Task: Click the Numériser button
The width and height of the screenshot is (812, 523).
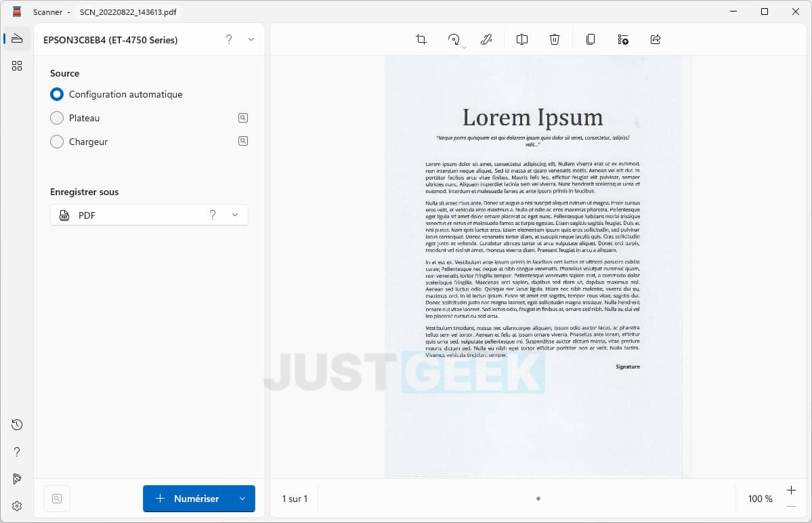Action: [x=187, y=499]
